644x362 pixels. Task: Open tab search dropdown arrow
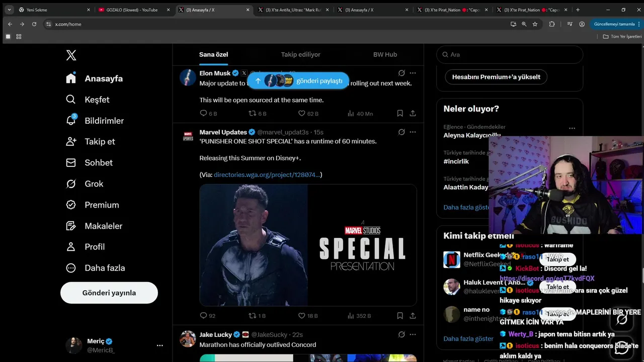(9, 10)
